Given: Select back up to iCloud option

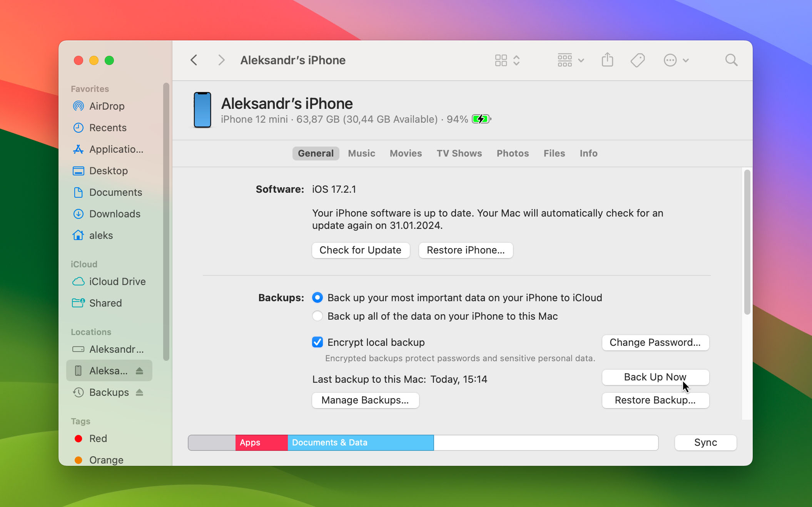Looking at the screenshot, I should point(317,297).
